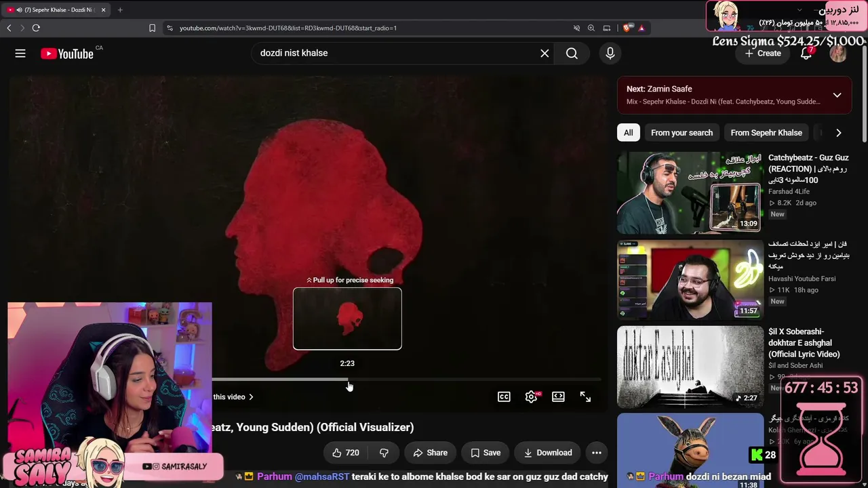Open the Brave Rewards triangle icon
The image size is (868, 488).
(641, 28)
